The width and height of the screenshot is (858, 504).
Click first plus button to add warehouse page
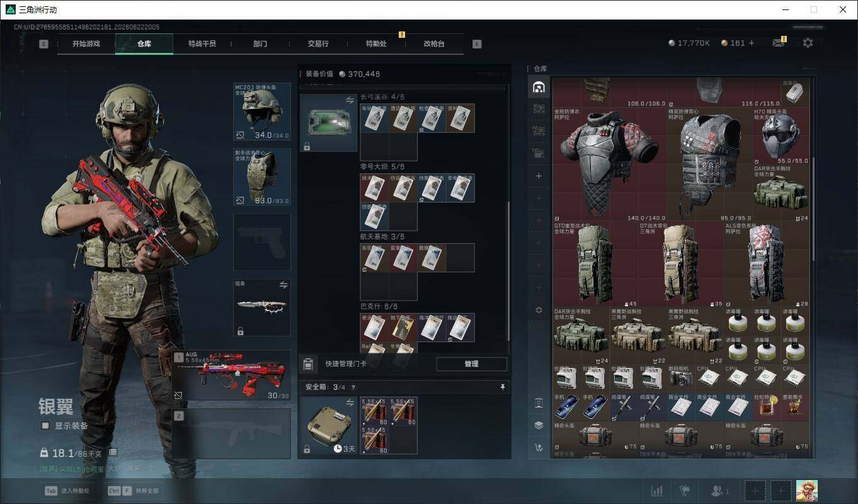pos(539,176)
